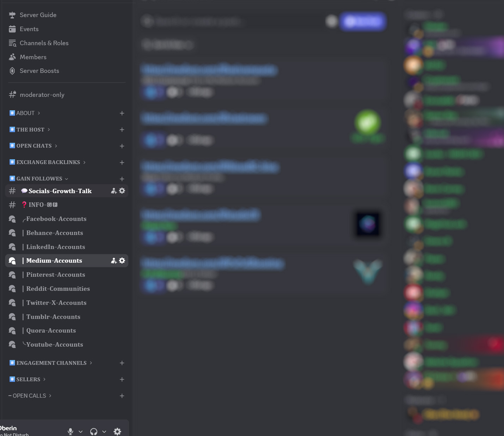The width and height of the screenshot is (504, 436).
Task: Add channel to ABOUT category plus icon
Action: coord(122,113)
